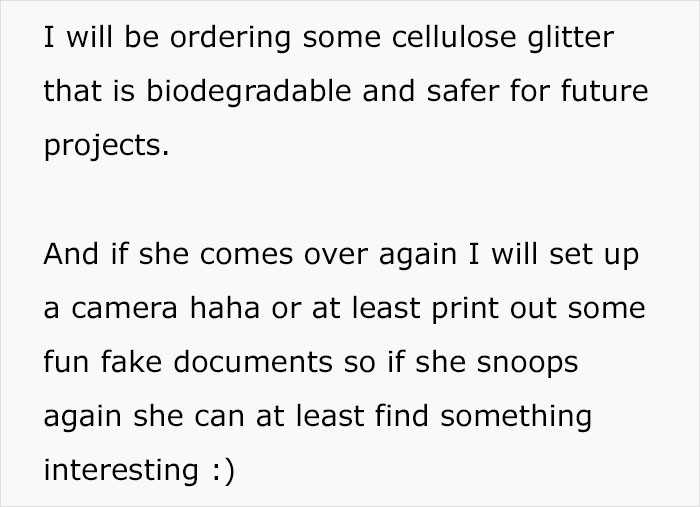Click the word "ordering" in first line
700x507 pixels.
[230, 39]
